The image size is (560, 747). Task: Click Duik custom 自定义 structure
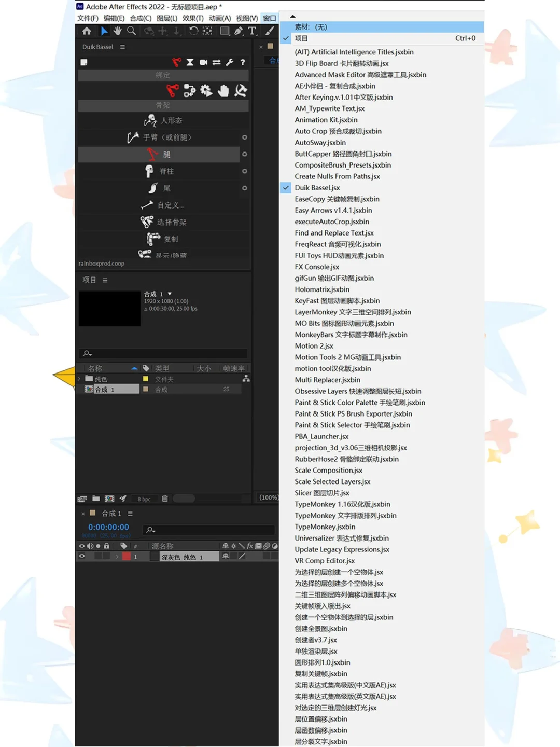point(163,205)
